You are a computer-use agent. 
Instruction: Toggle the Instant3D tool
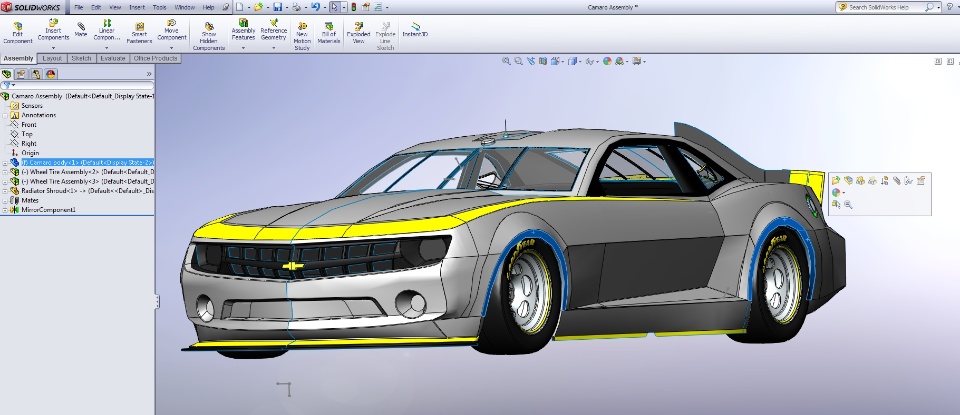click(415, 30)
